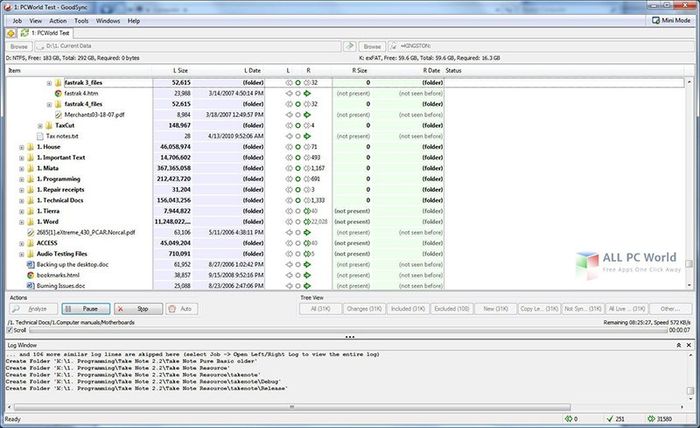Close the Log Window with the X icon

coord(689,345)
